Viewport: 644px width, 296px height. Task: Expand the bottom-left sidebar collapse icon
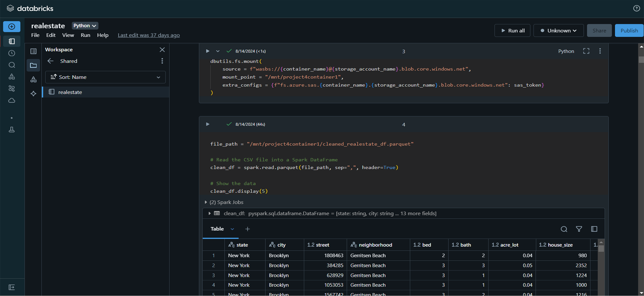click(12, 287)
